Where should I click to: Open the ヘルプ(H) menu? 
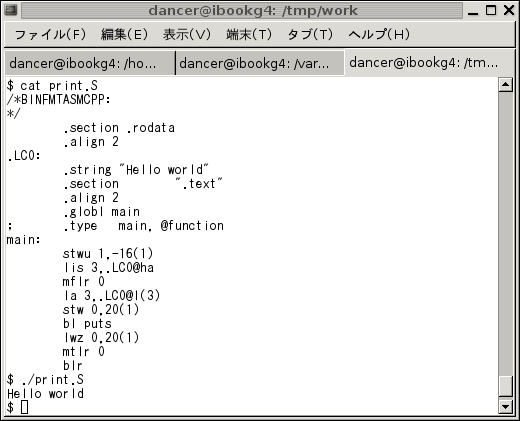379,34
